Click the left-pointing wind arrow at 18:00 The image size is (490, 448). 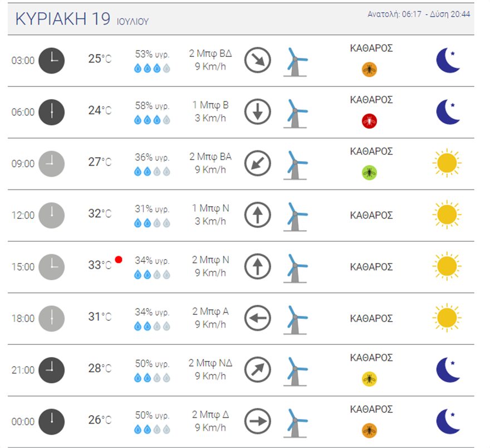tap(258, 319)
